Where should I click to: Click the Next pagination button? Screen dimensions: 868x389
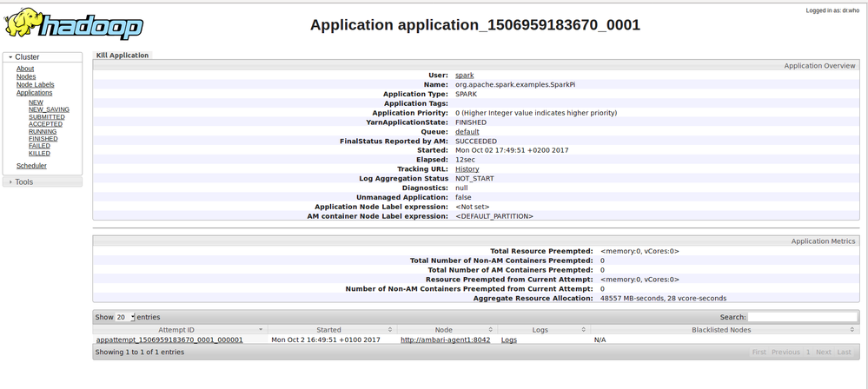(823, 353)
